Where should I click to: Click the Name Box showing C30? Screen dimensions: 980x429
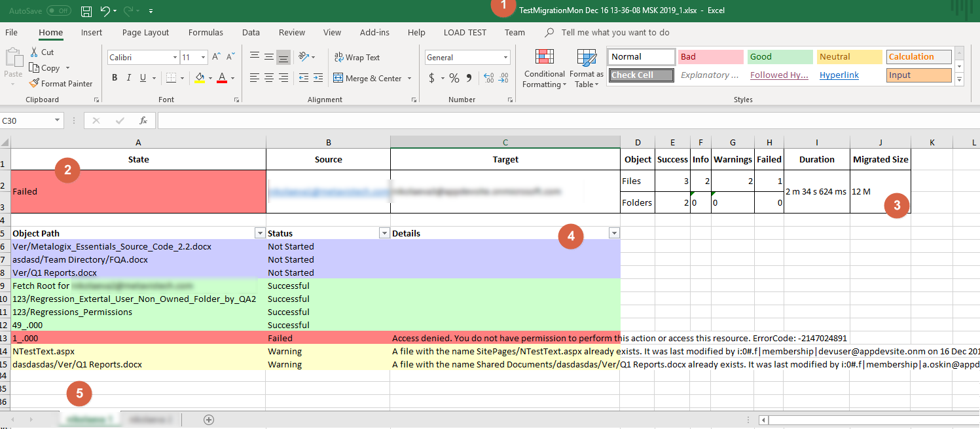click(26, 121)
